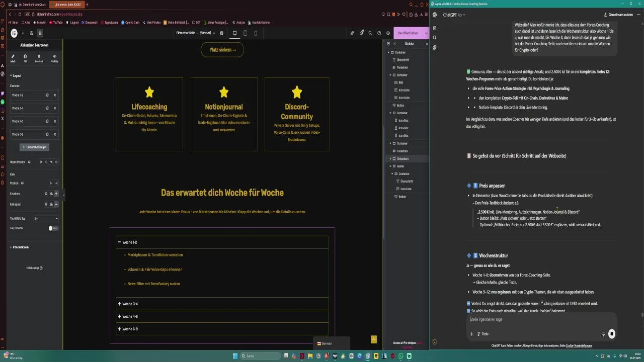Remove the Woche 1-2 accordion item
This screenshot has width=644, height=362.
[55, 95]
